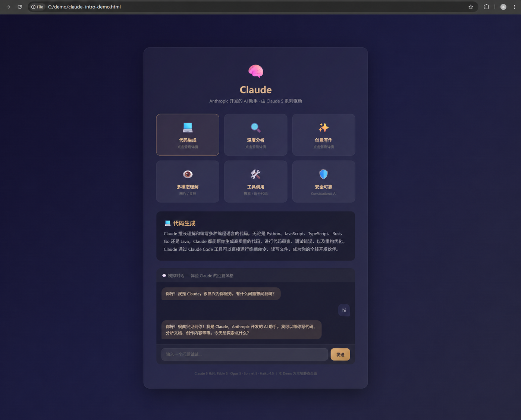Viewport: 521px width, 420px height.
Task: Choose the 多模态理解 eye card
Action: tap(188, 182)
